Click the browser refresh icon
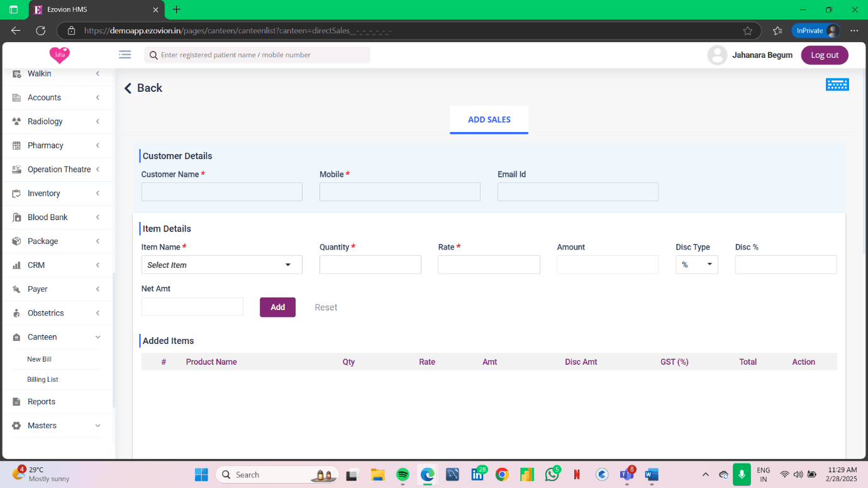The width and height of the screenshot is (868, 488). pyautogui.click(x=41, y=30)
